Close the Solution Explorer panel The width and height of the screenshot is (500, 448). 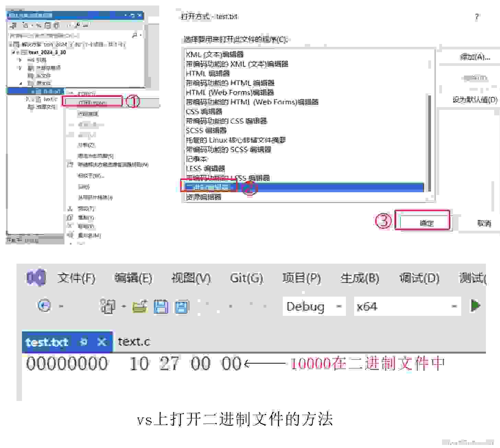(x=139, y=15)
